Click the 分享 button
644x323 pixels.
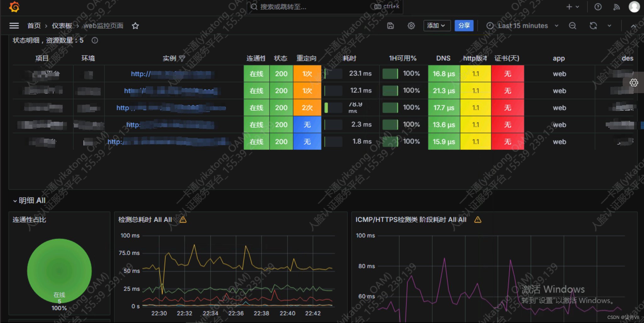pos(464,25)
